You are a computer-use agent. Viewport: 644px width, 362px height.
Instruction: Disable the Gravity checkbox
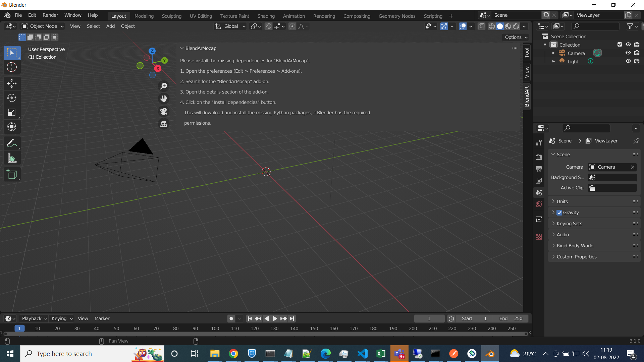tap(559, 213)
